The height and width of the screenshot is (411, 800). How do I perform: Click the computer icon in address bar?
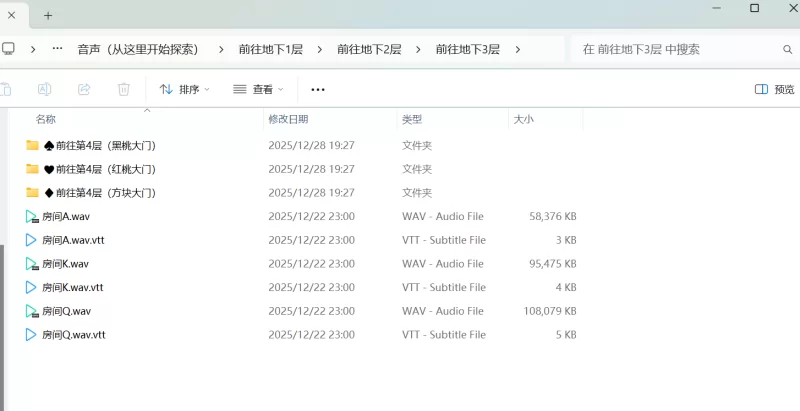tap(8, 49)
